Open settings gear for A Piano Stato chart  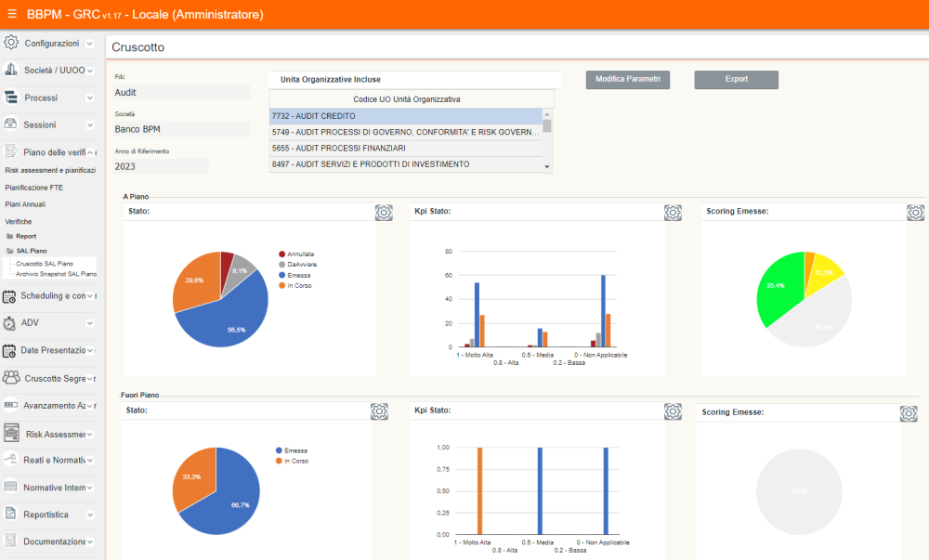click(384, 213)
